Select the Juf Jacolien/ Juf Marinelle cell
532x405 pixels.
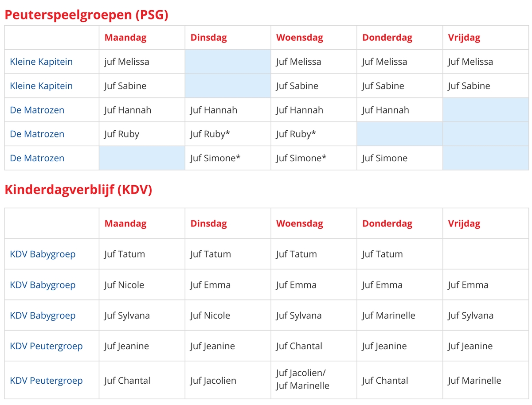[x=314, y=380]
